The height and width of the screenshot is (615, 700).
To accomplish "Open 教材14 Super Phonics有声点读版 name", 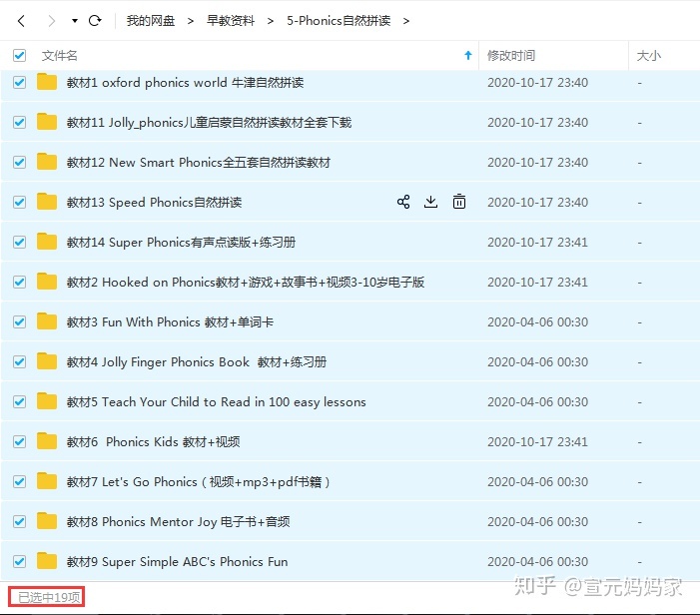I will (x=182, y=243).
